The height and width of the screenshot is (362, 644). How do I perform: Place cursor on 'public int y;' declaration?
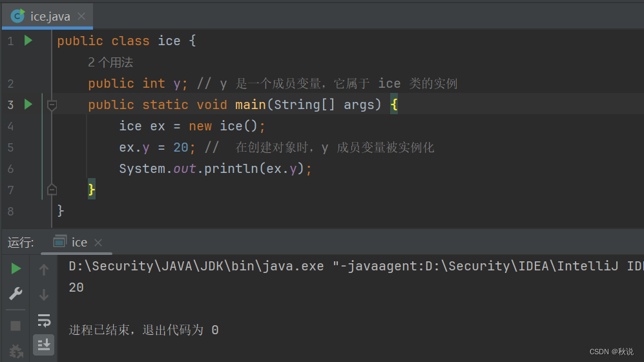click(138, 84)
